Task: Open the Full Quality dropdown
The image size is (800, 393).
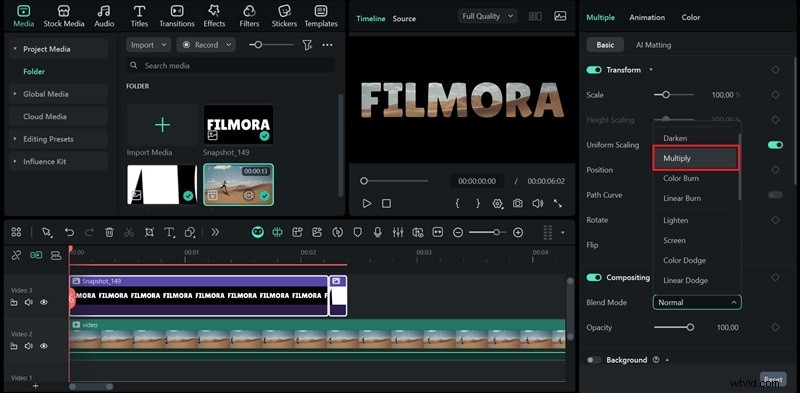Action: (488, 16)
